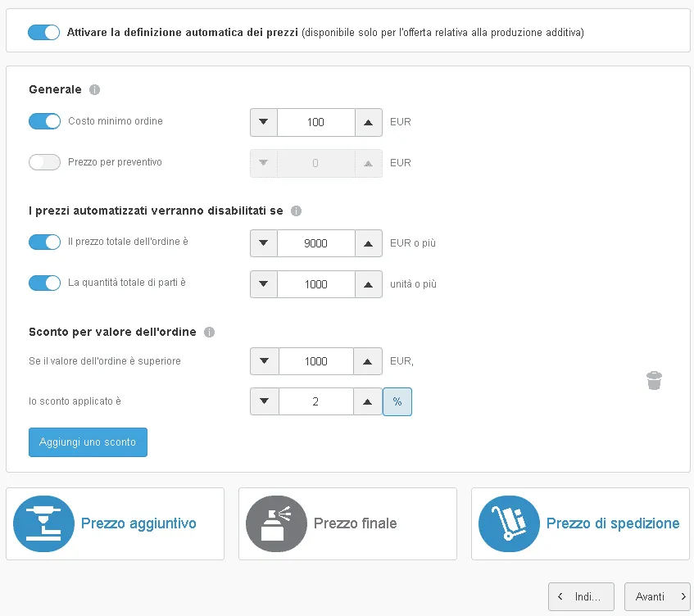Disable the La quantità totale di parti toggle
This screenshot has width=694, height=616.
point(45,283)
